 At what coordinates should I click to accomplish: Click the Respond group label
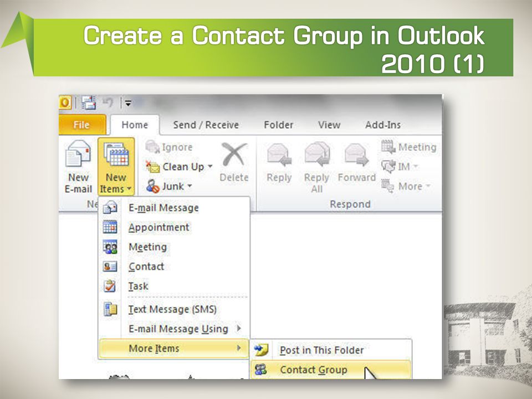[350, 204]
